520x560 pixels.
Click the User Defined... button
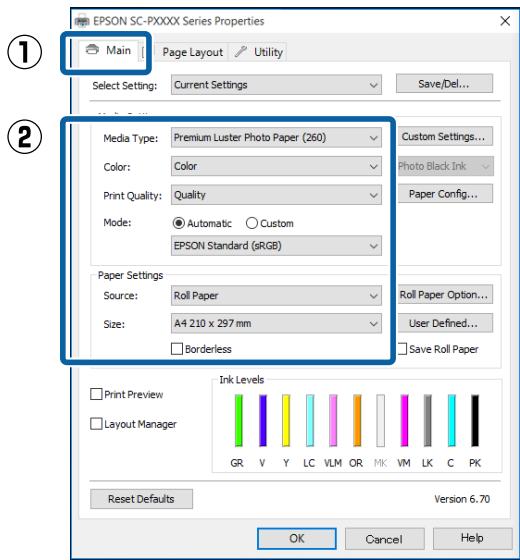[x=445, y=323]
